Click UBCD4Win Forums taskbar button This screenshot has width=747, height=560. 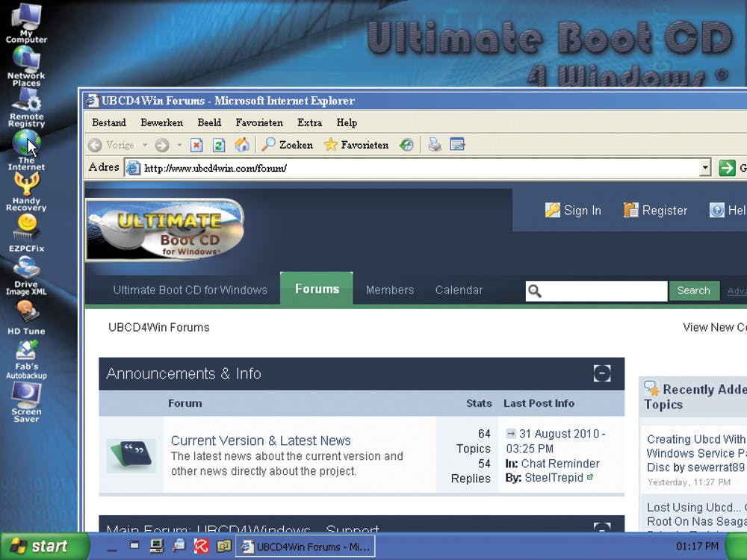coord(306,547)
